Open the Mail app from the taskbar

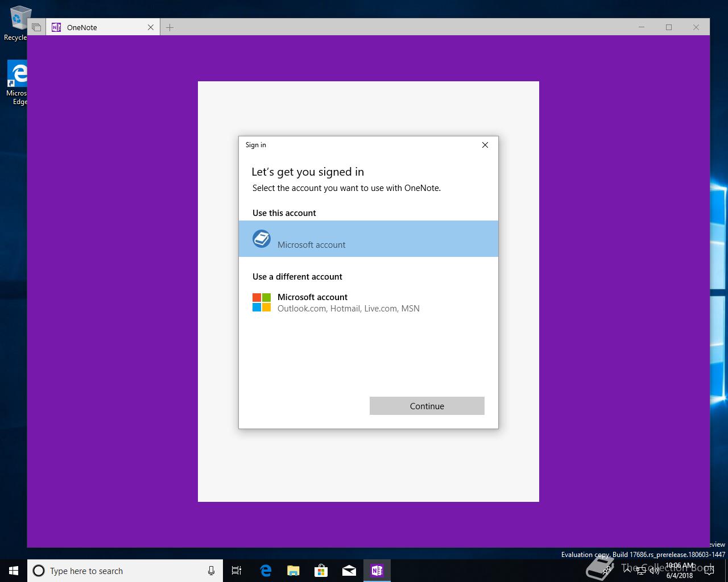pos(349,571)
